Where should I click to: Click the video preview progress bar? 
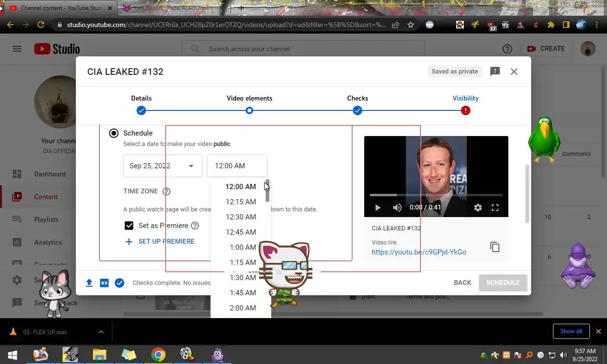pyautogui.click(x=436, y=195)
